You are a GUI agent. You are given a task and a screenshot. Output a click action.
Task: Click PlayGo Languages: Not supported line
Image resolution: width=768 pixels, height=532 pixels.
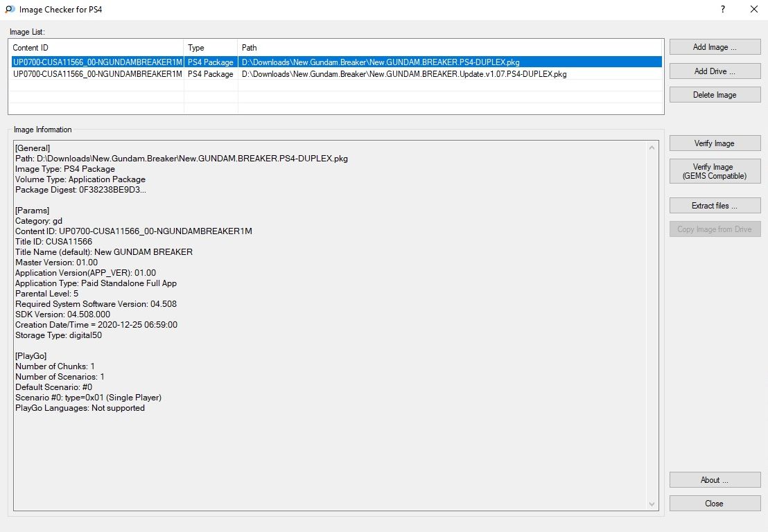pos(80,408)
